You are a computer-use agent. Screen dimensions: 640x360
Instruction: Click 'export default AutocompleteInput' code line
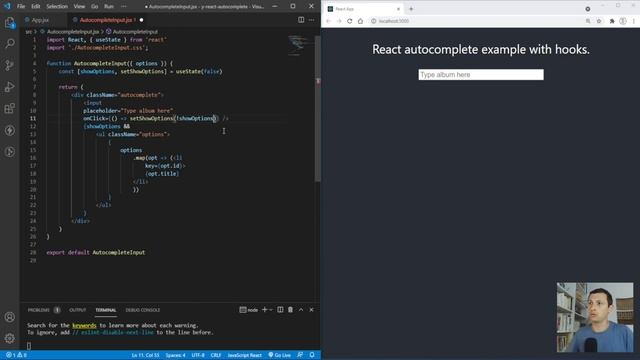pyautogui.click(x=96, y=252)
